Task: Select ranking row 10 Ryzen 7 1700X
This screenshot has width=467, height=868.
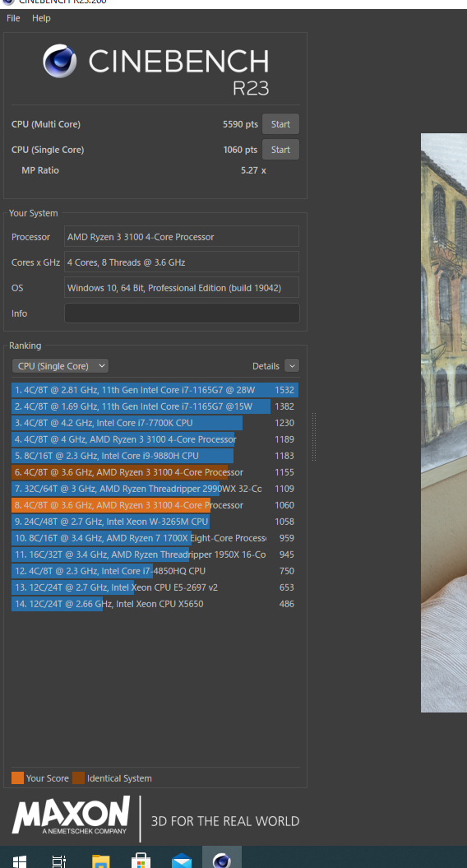Action: tap(155, 538)
